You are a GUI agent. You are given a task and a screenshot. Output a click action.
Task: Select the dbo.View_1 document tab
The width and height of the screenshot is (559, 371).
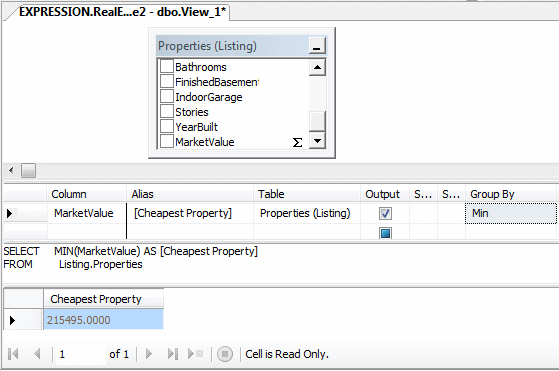122,12
